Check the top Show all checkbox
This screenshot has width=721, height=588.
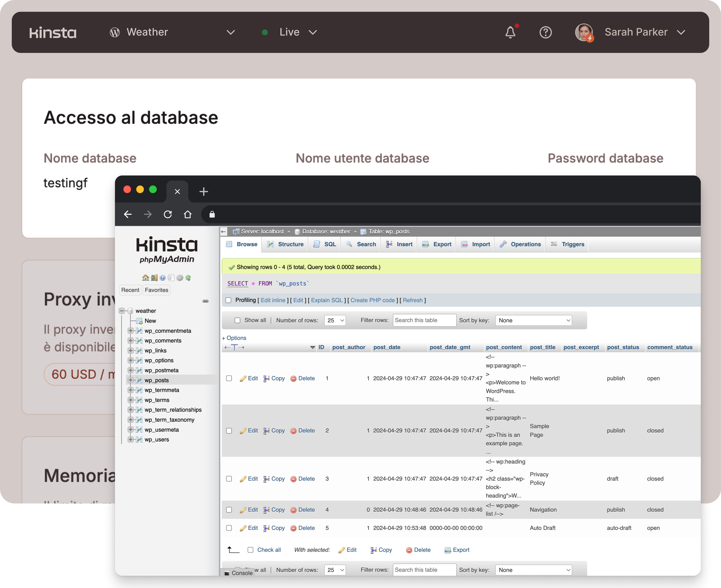coord(238,320)
